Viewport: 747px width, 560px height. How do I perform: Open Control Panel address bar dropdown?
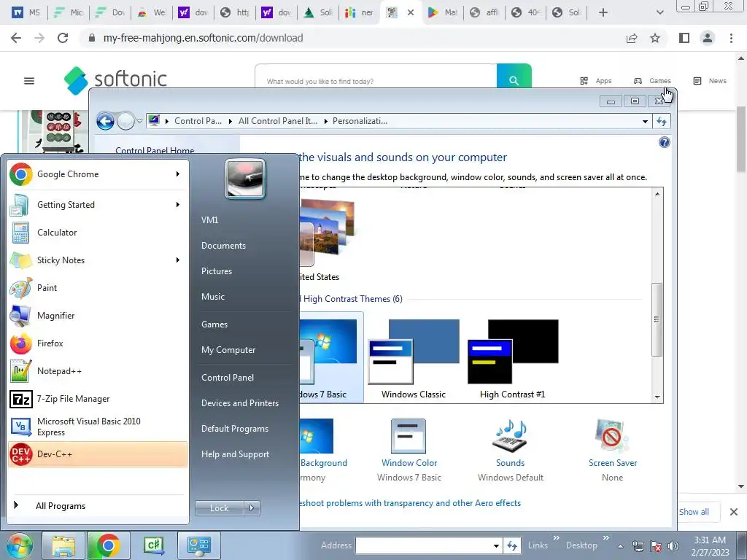pos(645,122)
